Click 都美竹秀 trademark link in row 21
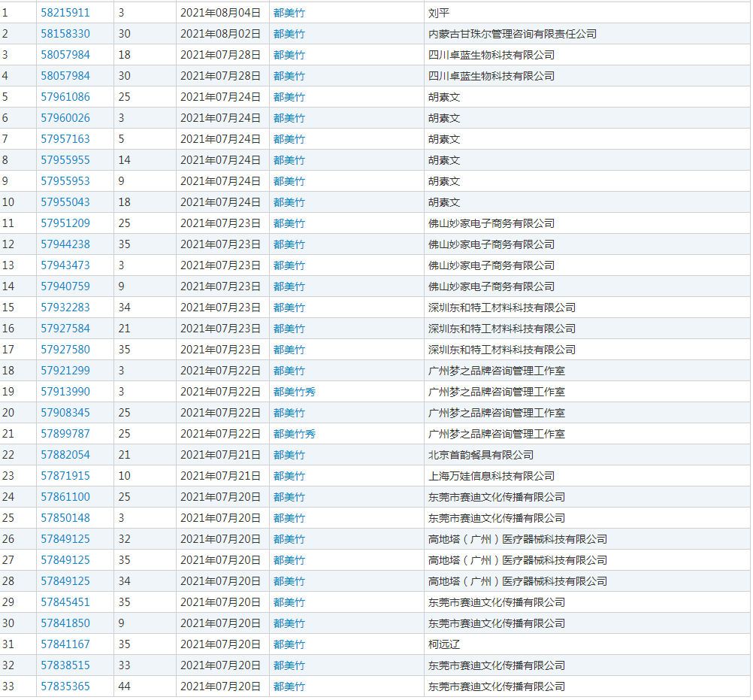753x700 pixels. click(294, 434)
